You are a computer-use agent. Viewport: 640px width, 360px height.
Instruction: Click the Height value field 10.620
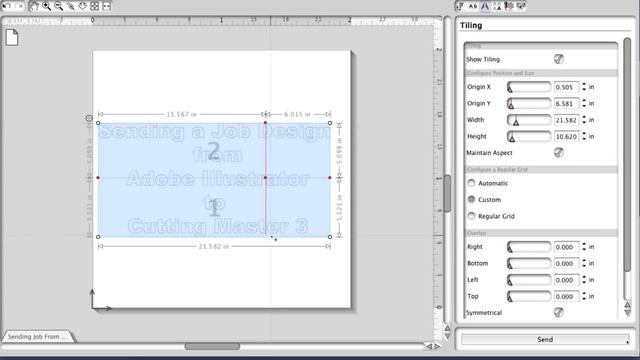[x=566, y=137]
